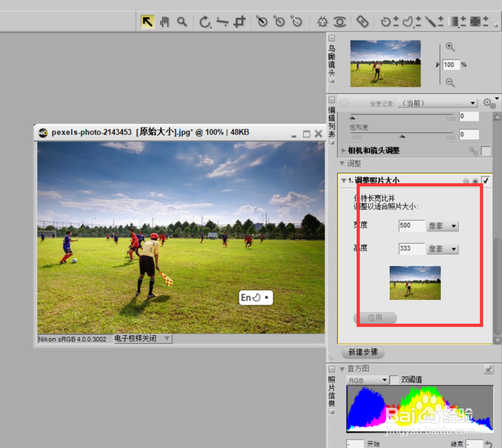This screenshot has width=502, height=448.
Task: Click the Rotate tool
Action: click(x=205, y=22)
